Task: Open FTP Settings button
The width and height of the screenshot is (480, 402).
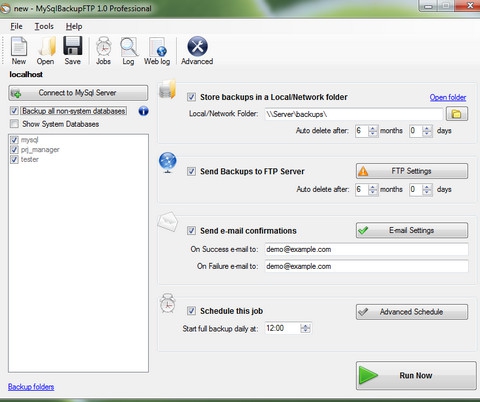Action: point(412,171)
